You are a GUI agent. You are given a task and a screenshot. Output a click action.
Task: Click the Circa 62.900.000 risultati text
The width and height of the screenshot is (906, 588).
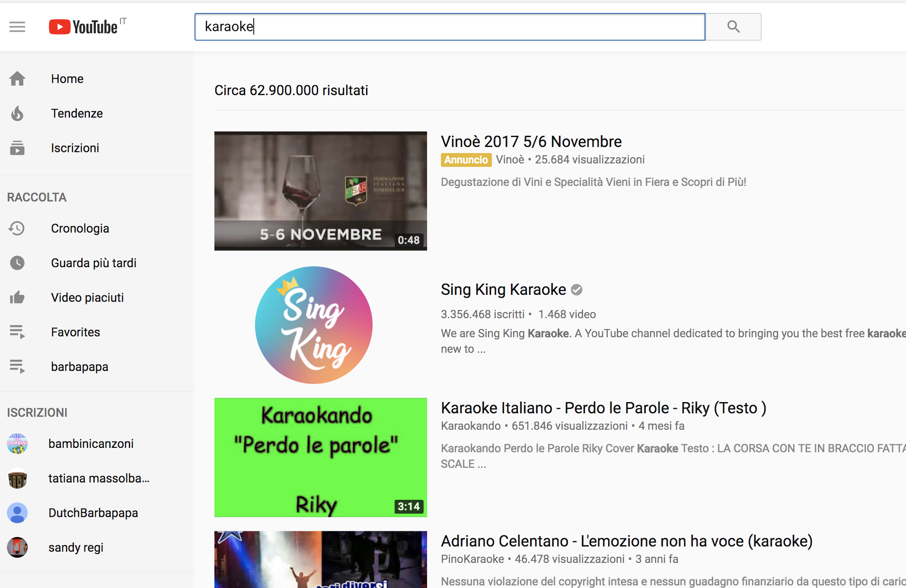tap(291, 90)
